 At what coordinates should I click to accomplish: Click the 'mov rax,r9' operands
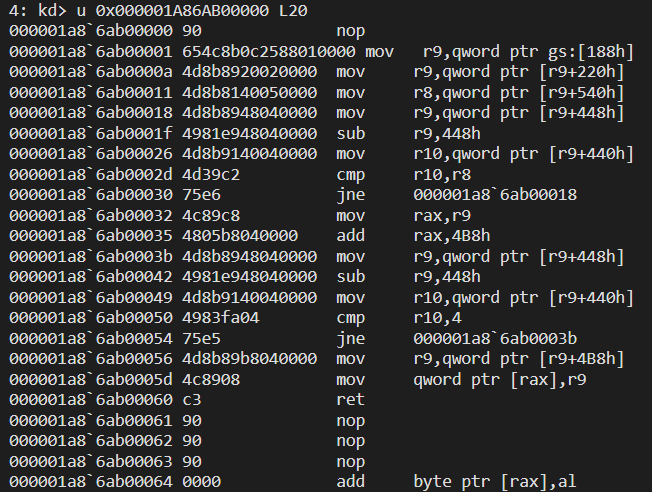[442, 216]
